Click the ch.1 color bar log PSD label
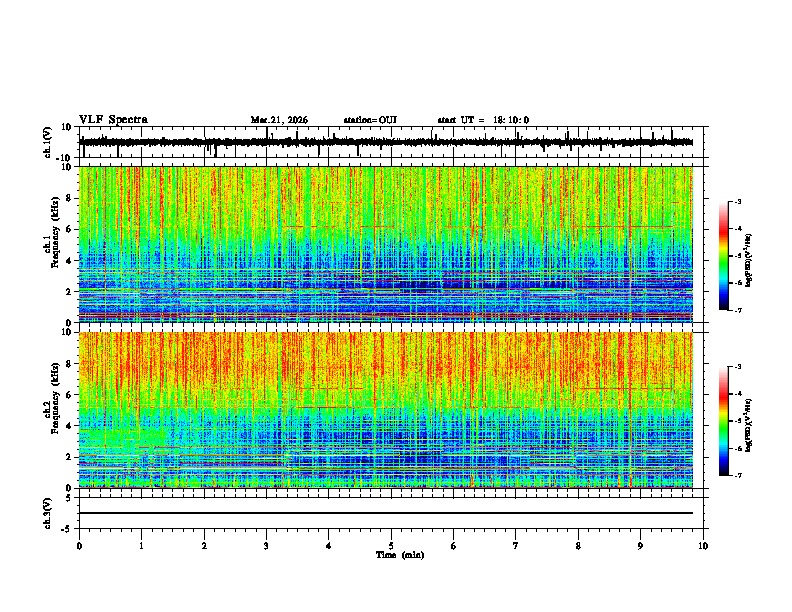792x612 pixels. click(748, 260)
